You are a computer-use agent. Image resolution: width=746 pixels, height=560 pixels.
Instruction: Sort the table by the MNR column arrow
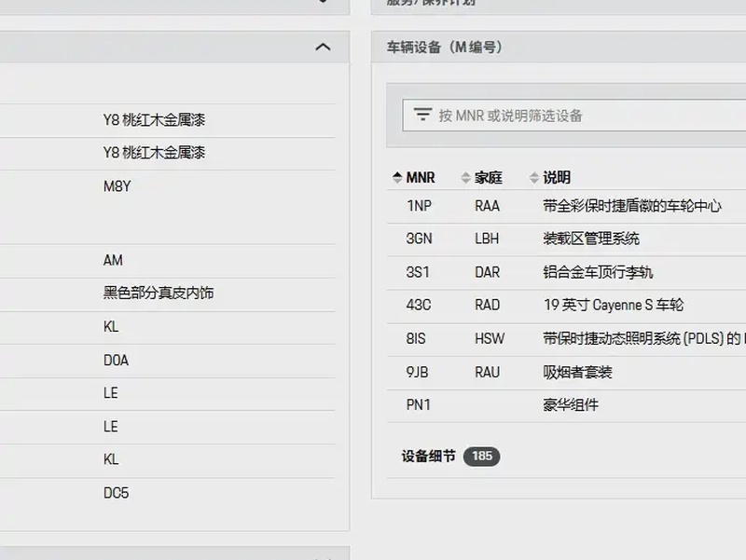(x=397, y=177)
